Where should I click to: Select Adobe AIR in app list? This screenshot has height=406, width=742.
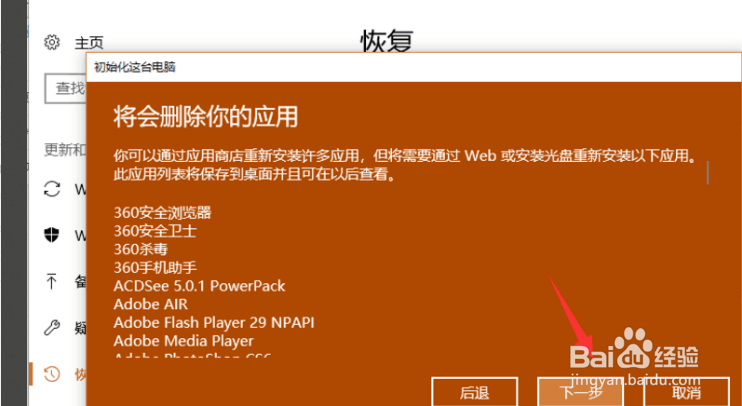pos(150,304)
